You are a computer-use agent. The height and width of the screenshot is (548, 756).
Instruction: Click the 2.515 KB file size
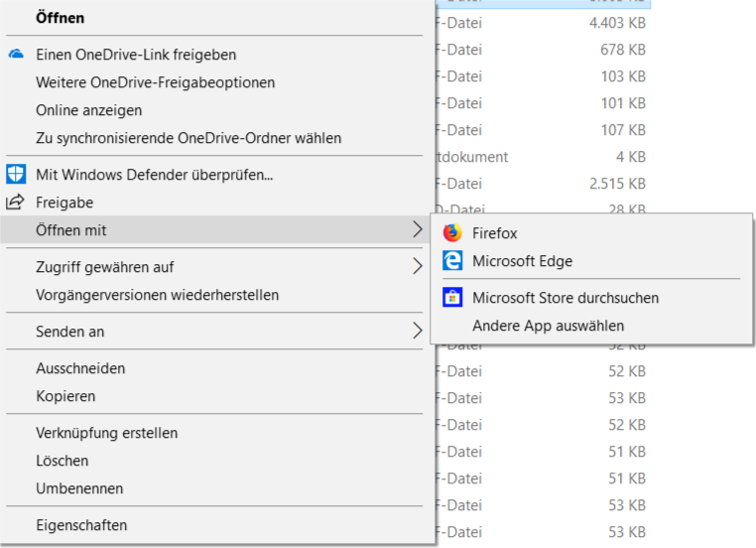pyautogui.click(x=617, y=184)
